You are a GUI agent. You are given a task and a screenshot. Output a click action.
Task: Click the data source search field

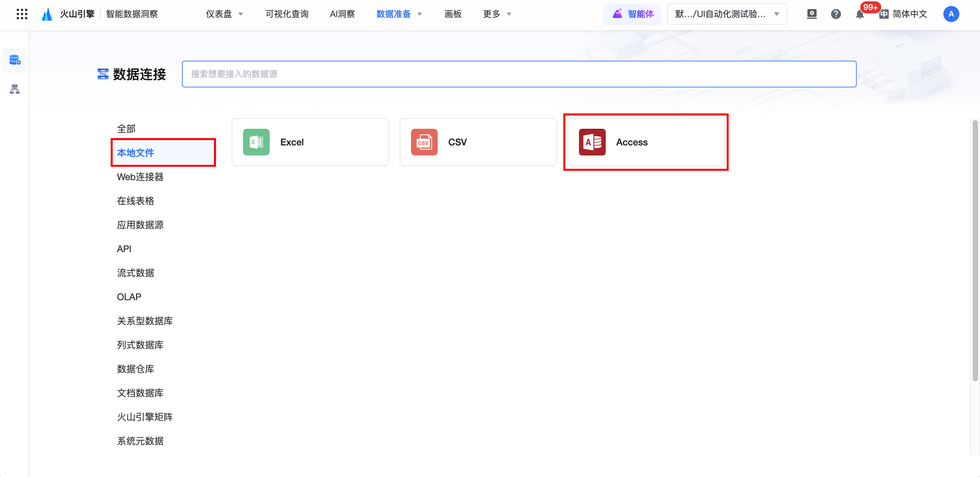click(519, 74)
